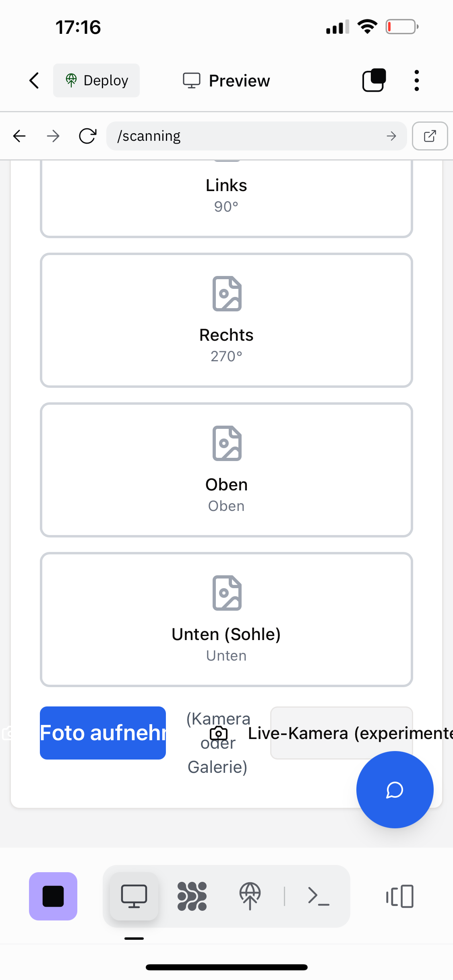Go back in the preview browser
Image resolution: width=453 pixels, height=980 pixels.
[x=19, y=136]
